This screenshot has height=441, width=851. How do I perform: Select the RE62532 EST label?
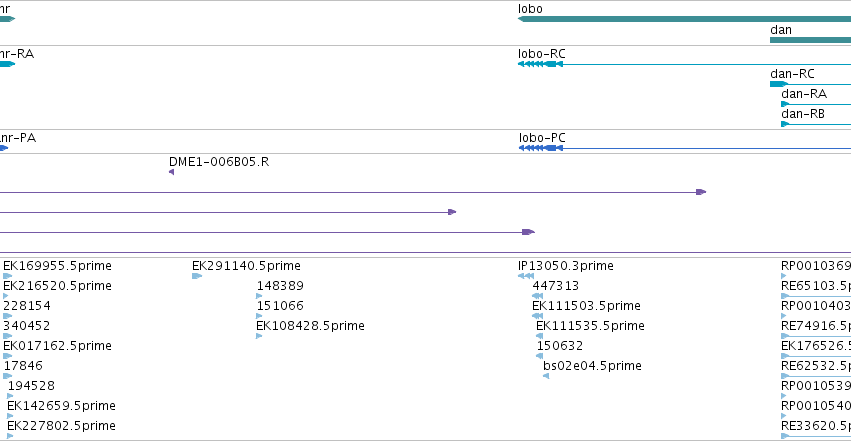click(x=816, y=366)
